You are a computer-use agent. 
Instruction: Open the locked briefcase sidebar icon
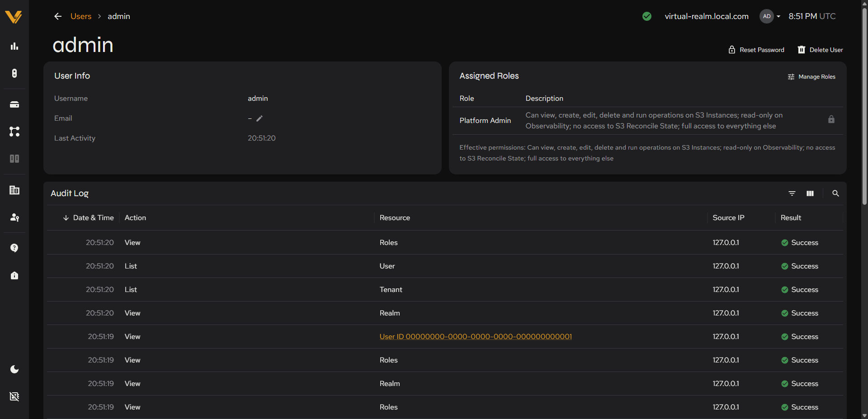(x=14, y=275)
